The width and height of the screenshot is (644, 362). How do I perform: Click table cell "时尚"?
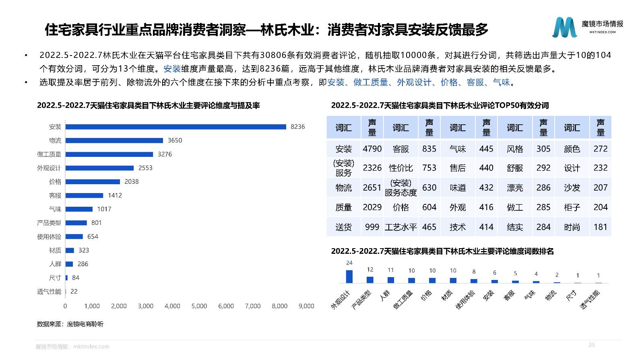coord(572,227)
